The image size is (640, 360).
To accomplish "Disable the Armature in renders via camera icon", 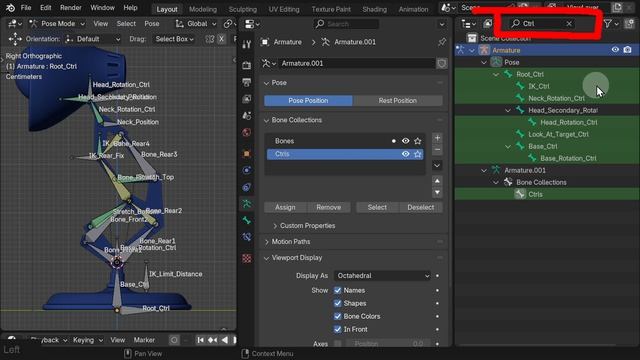I will click(x=627, y=50).
